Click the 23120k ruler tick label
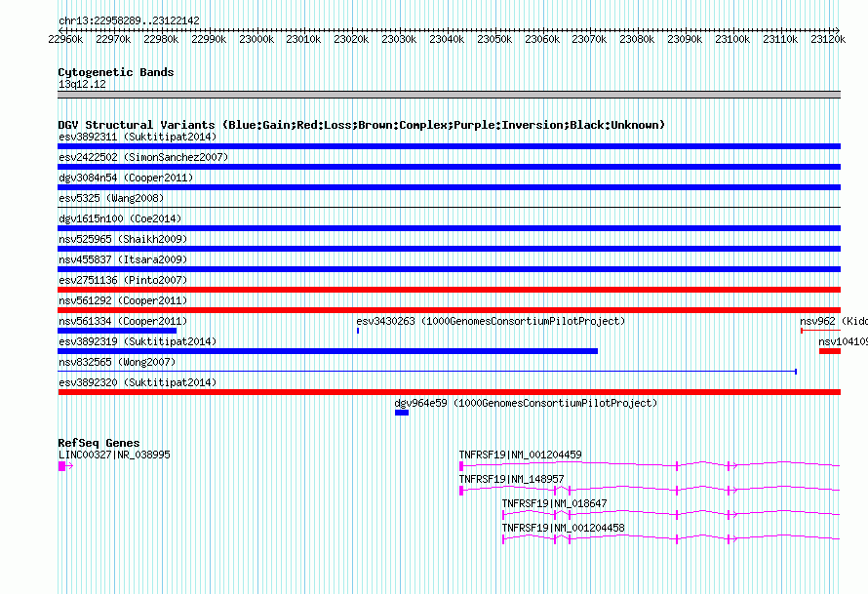 (828, 39)
